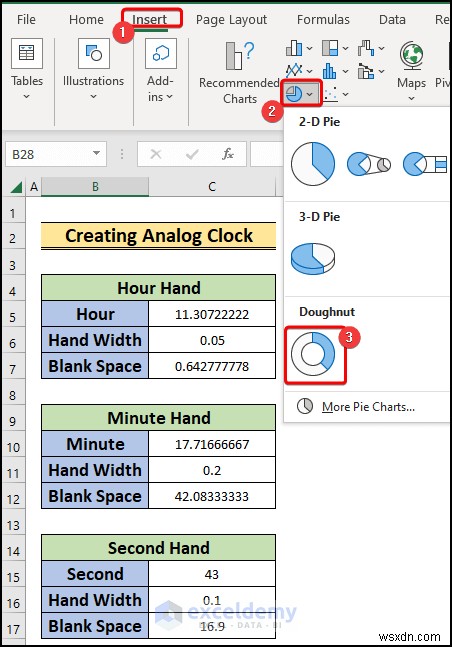
Task: Open the Add-ins icon
Action: 161,53
